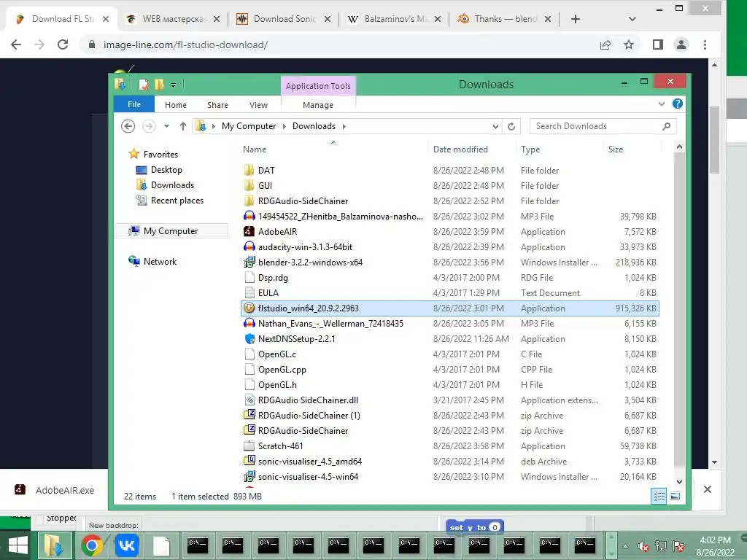This screenshot has width=747, height=560.
Task: Select sonic-visualiser_4.5_amd64 deb archive icon
Action: (x=249, y=461)
